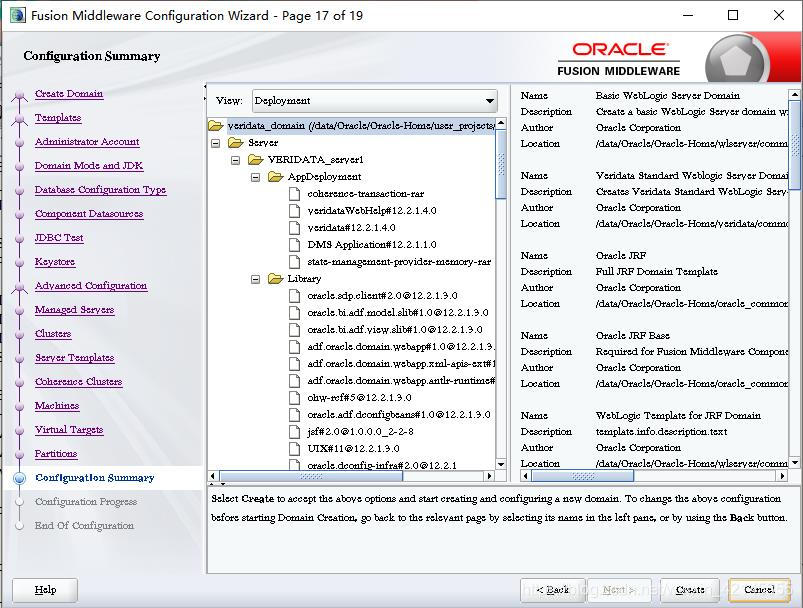Open Keystore step

point(55,262)
